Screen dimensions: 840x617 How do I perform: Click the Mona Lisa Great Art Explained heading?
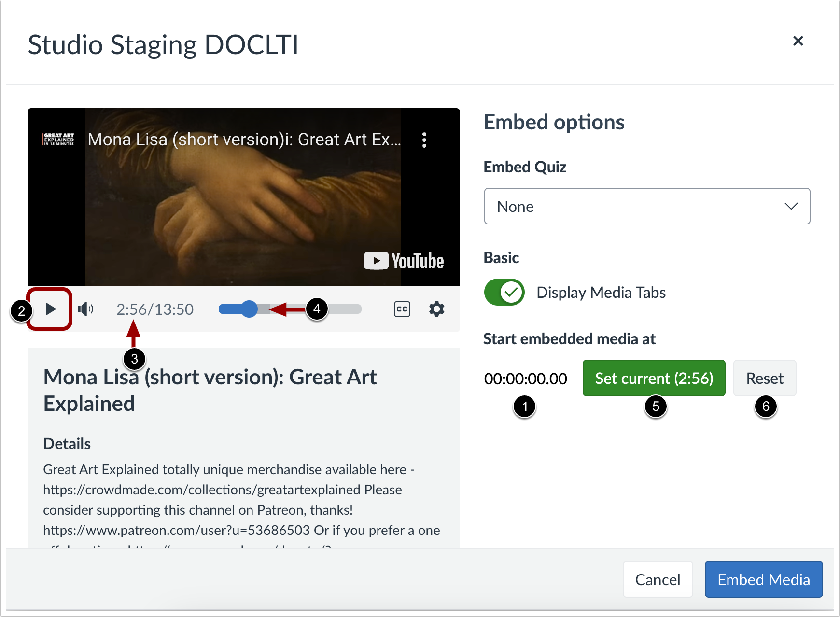pos(210,390)
